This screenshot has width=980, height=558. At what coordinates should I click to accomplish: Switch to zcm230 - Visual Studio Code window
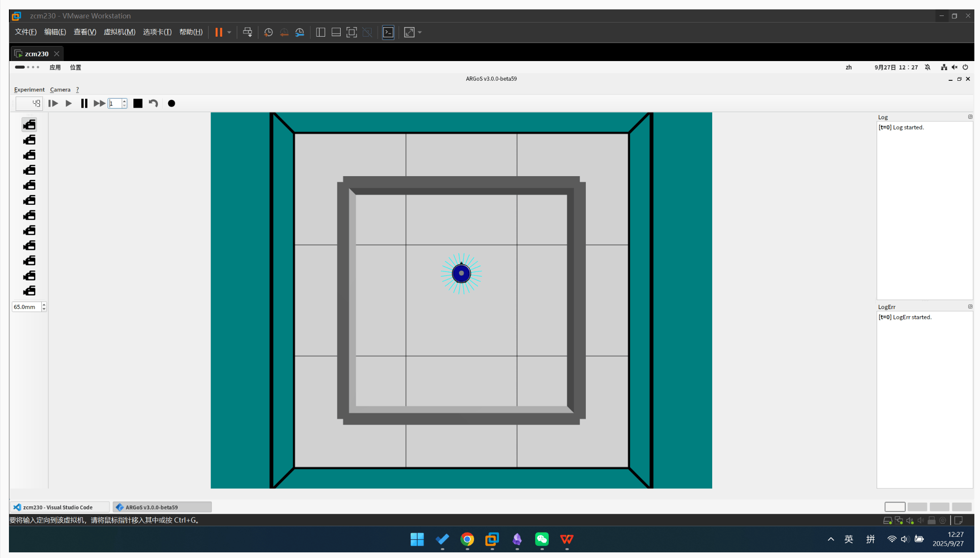point(60,507)
